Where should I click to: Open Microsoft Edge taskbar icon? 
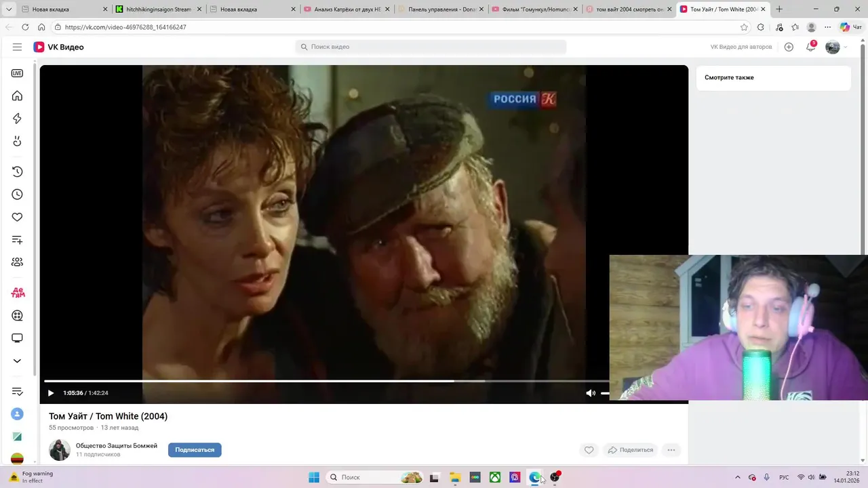[x=535, y=477]
